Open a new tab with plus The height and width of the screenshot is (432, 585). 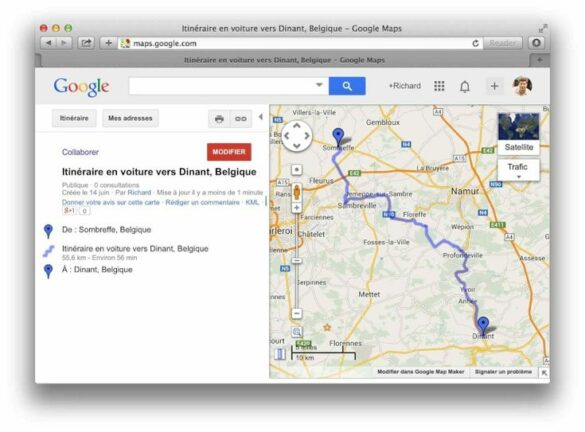(x=539, y=60)
